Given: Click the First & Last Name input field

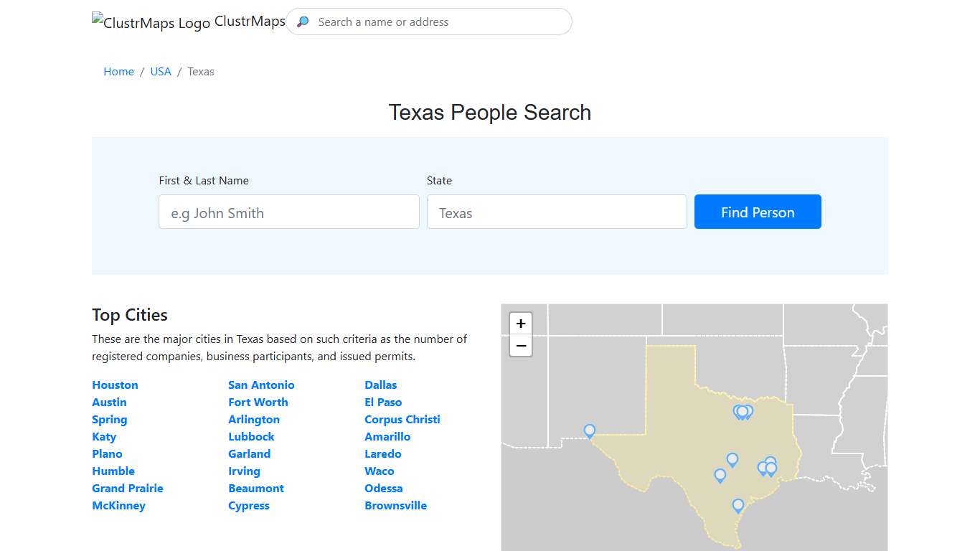Looking at the screenshot, I should pyautogui.click(x=288, y=212).
